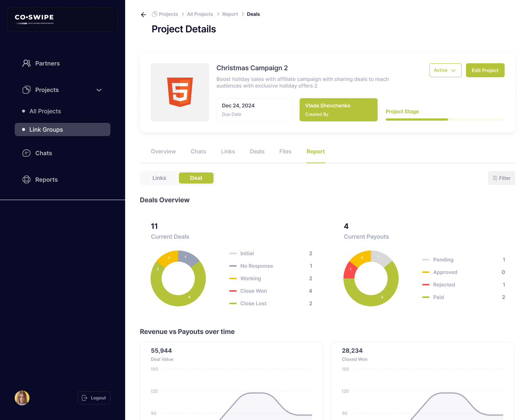This screenshot has width=530, height=420.
Task: Log out using the Logout button
Action: click(94, 398)
